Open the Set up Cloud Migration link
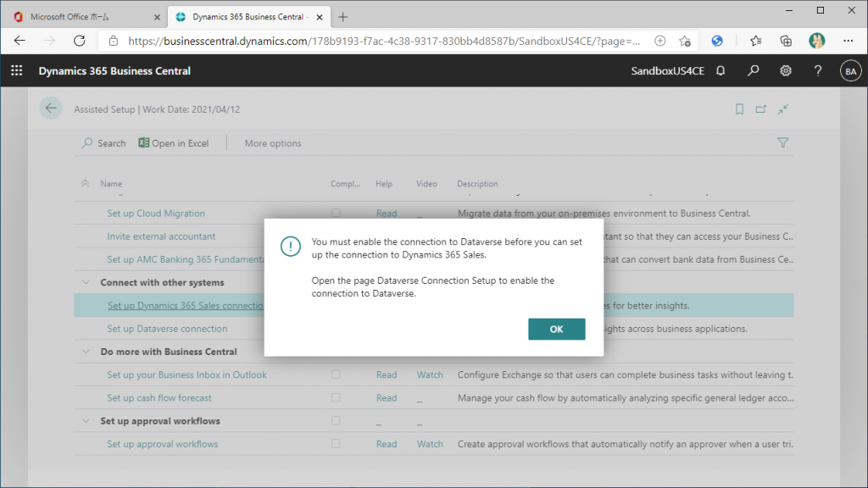Image resolution: width=868 pixels, height=488 pixels. (156, 213)
